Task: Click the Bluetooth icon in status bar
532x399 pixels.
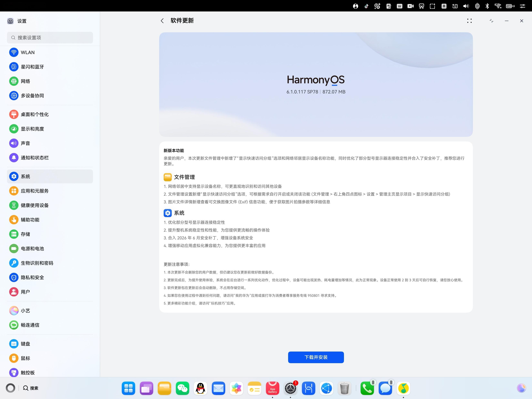Action: tap(487, 6)
